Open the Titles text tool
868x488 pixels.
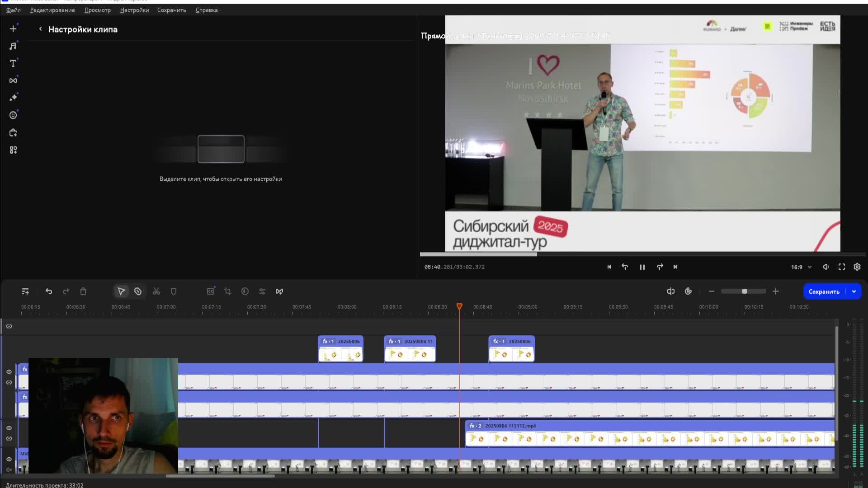[x=13, y=63]
